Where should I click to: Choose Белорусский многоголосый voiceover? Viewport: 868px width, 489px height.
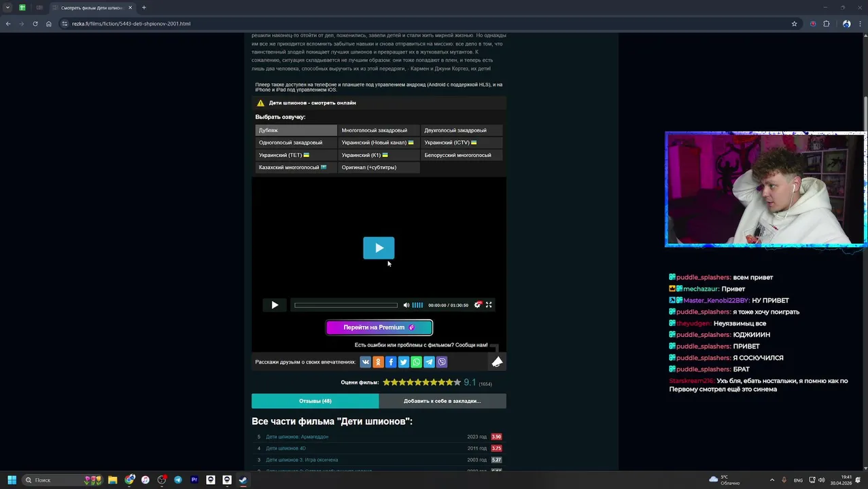462,155
